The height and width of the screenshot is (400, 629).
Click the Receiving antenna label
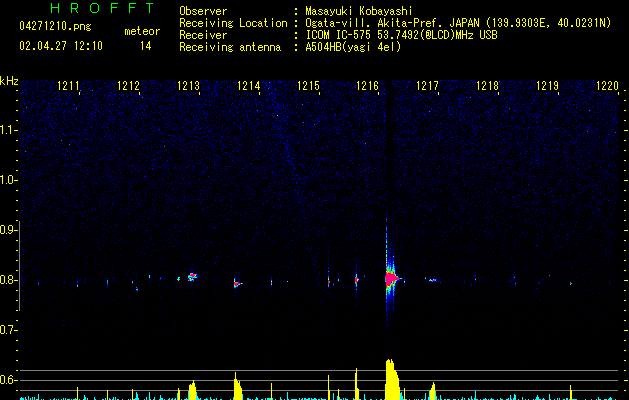click(x=230, y=47)
